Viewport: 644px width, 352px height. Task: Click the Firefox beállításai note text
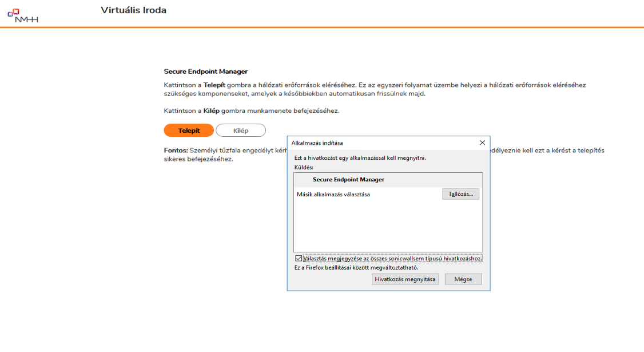(356, 267)
